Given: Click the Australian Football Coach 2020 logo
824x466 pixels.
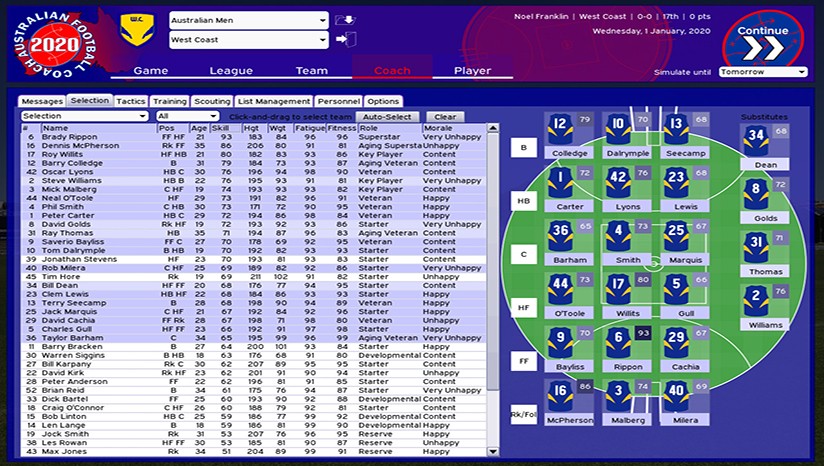Looking at the screenshot, I should click(55, 44).
